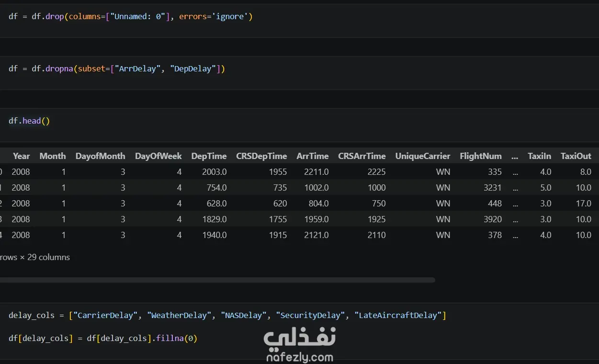The width and height of the screenshot is (599, 364).
Task: Select DepTime value 1940.0
Action: click(215, 235)
